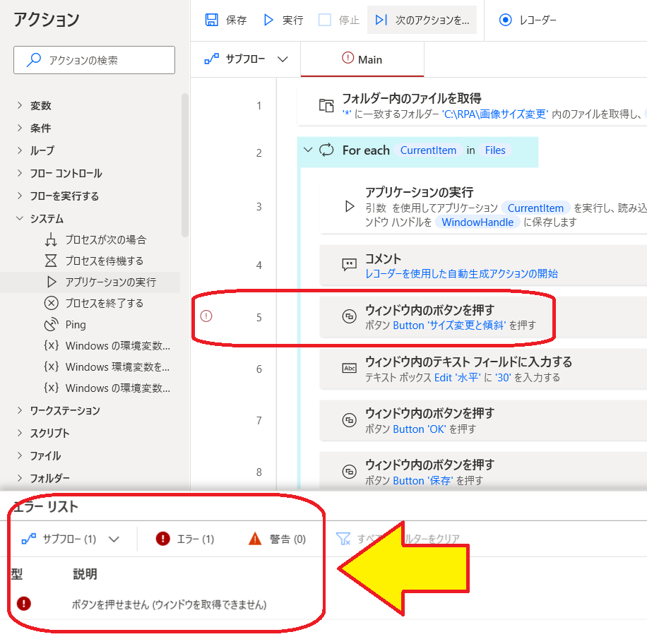Open the サブフロー (1) filter dropdown in error list
Viewport: 647px width, 644px height.
[x=71, y=539]
